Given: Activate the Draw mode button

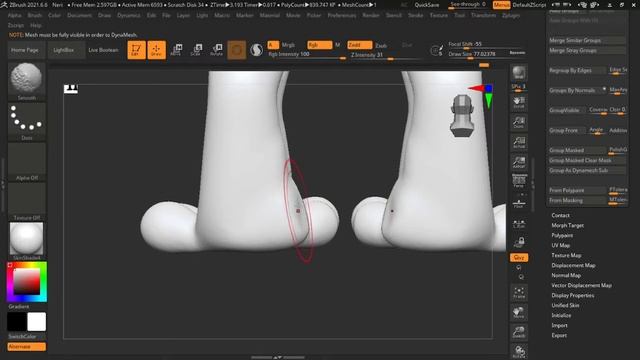Looking at the screenshot, I should coord(156,50).
